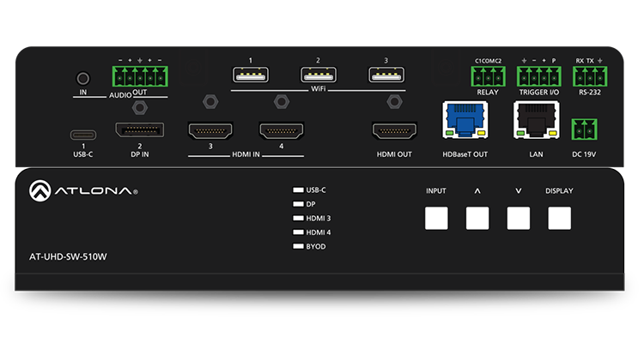Click the audio IN jack
This screenshot has height=343, width=644.
coord(83,78)
